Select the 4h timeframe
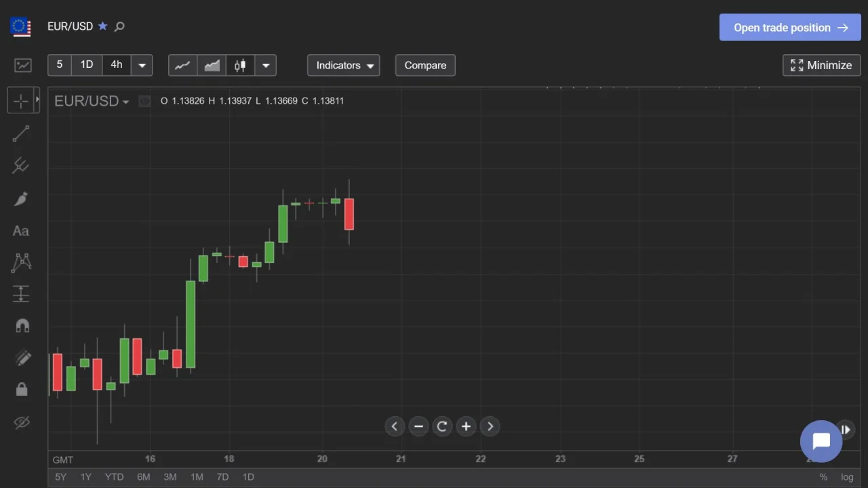This screenshot has height=488, width=868. pos(117,64)
